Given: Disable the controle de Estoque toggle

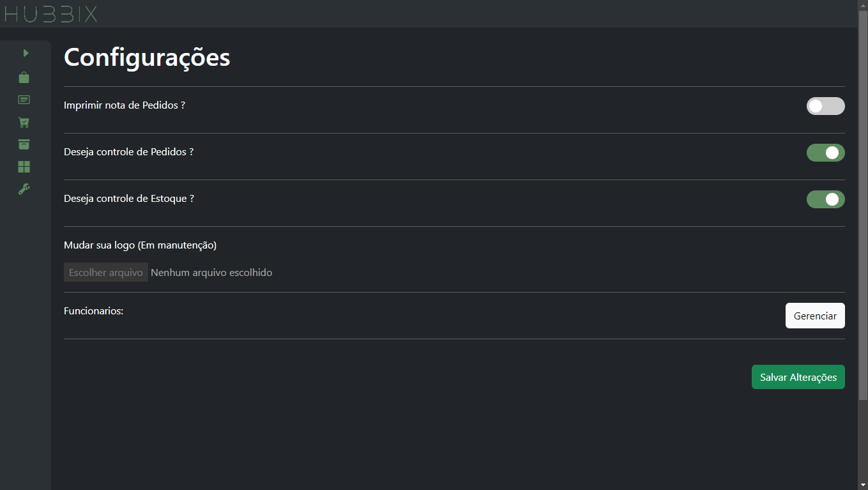Looking at the screenshot, I should click(825, 199).
